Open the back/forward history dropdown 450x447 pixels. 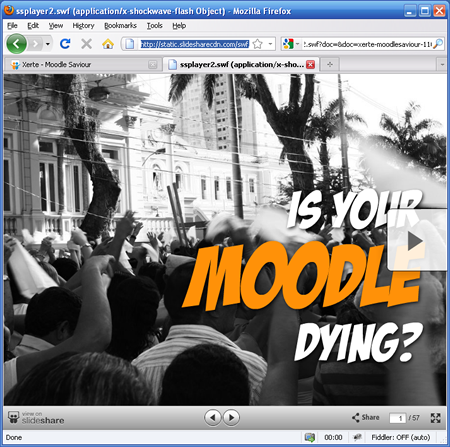click(48, 44)
